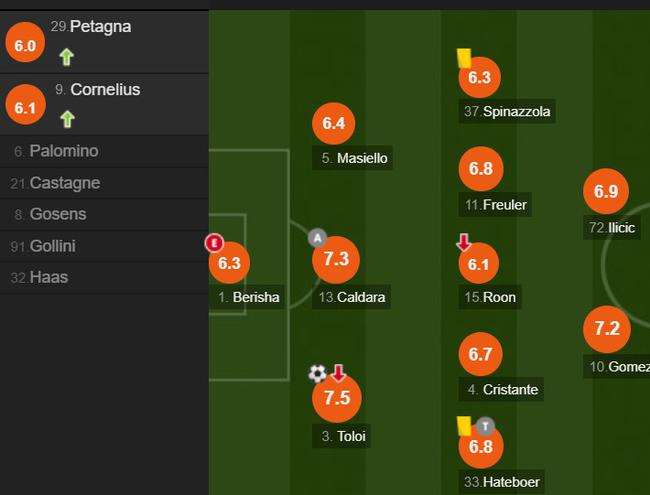Select Palomino from the bench list

64,151
